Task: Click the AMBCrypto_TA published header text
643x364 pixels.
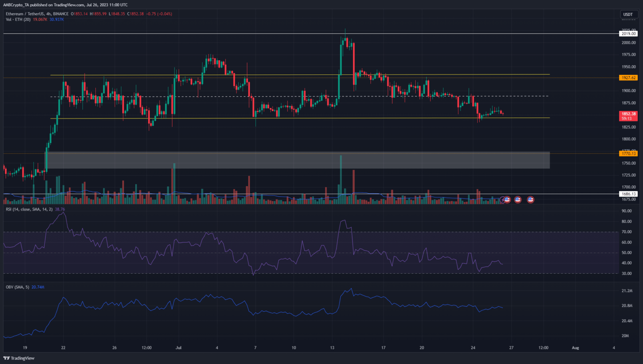Action: (65, 5)
